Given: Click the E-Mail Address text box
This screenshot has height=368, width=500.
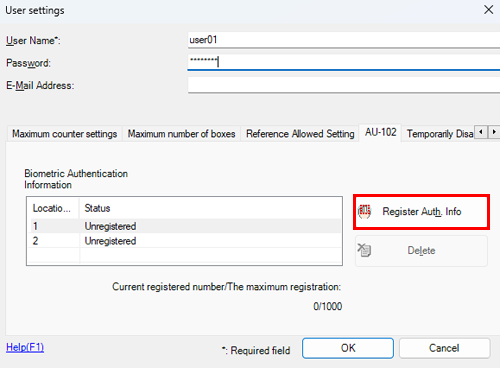Looking at the screenshot, I should 344,85.
